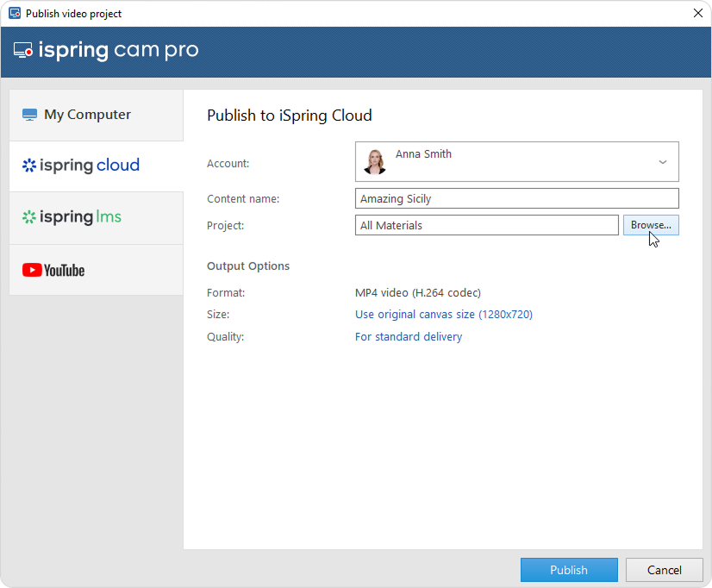Viewport: 712px width, 588px height.
Task: Click the green iSpring LMS snowflake logo
Action: (29, 217)
